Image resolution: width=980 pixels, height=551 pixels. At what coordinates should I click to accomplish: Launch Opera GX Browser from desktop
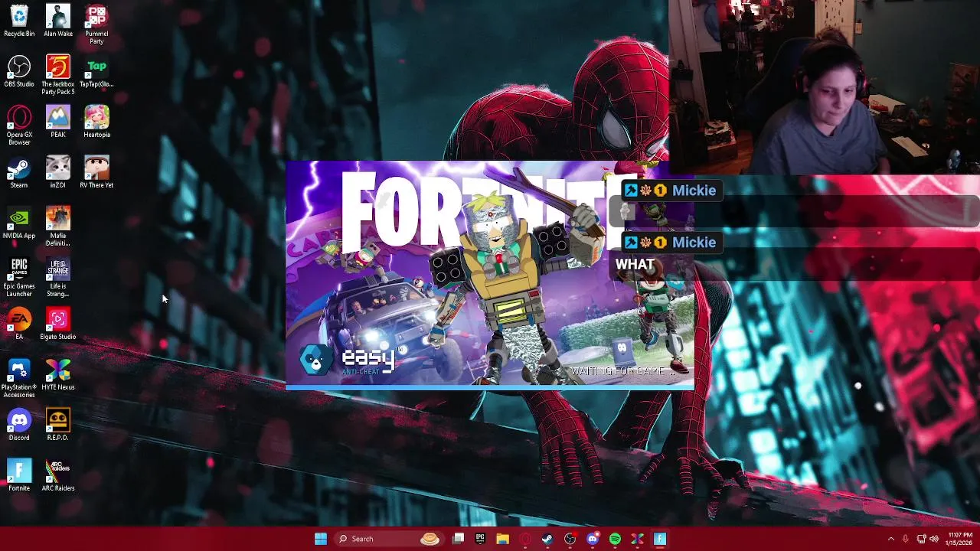pos(19,126)
